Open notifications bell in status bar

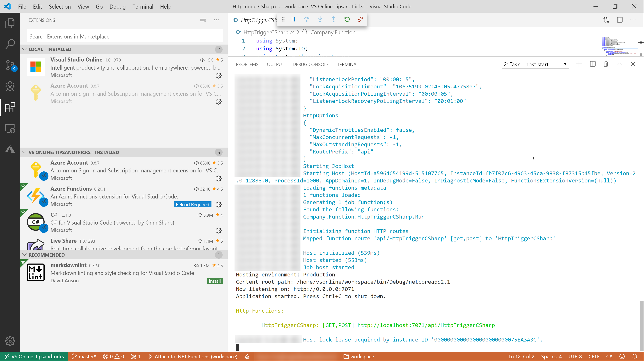(635, 356)
